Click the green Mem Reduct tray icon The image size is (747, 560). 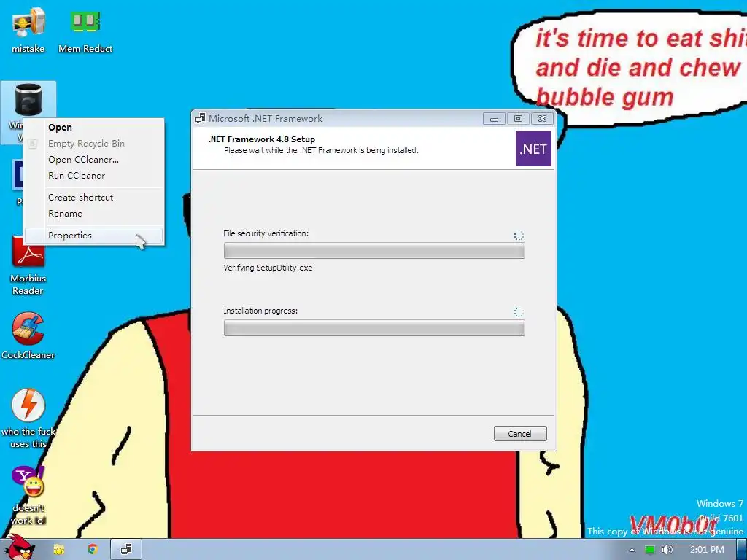[x=650, y=550]
